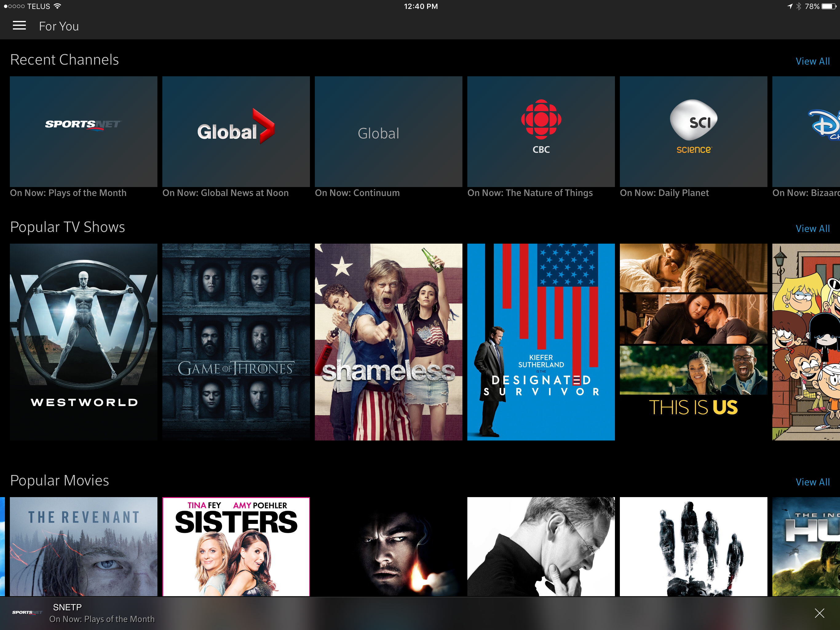Image resolution: width=840 pixels, height=630 pixels.
Task: Tap 'On Now: Global News at Noon' caption
Action: [x=226, y=193]
